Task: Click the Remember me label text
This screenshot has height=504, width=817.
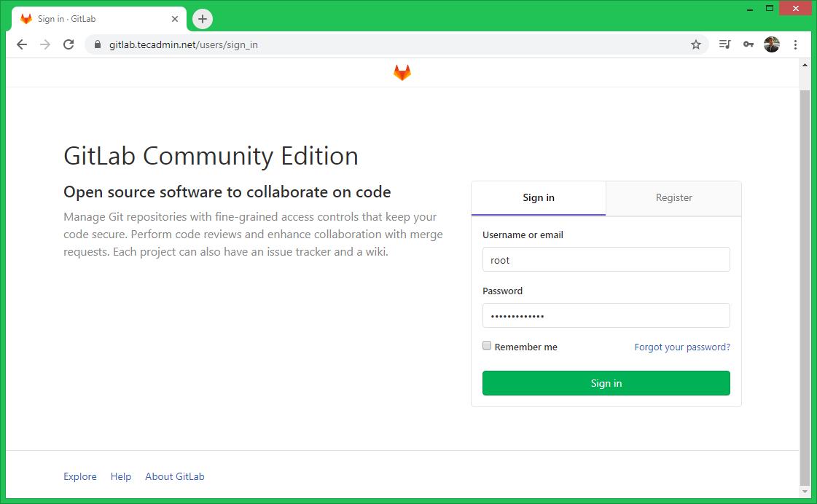Action: point(525,347)
